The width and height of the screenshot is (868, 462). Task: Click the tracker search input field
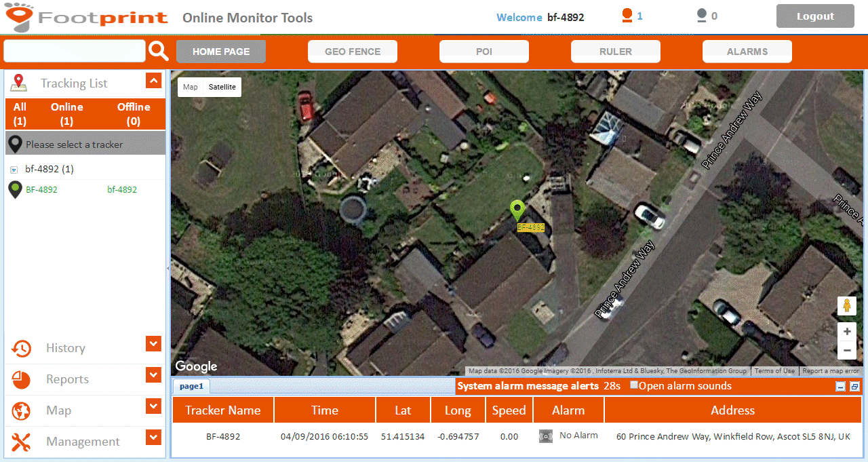75,51
